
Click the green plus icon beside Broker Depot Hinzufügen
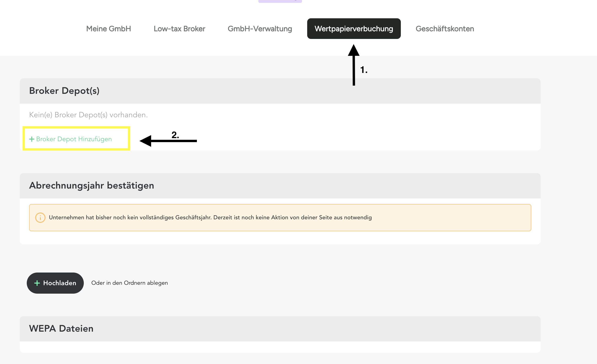32,139
